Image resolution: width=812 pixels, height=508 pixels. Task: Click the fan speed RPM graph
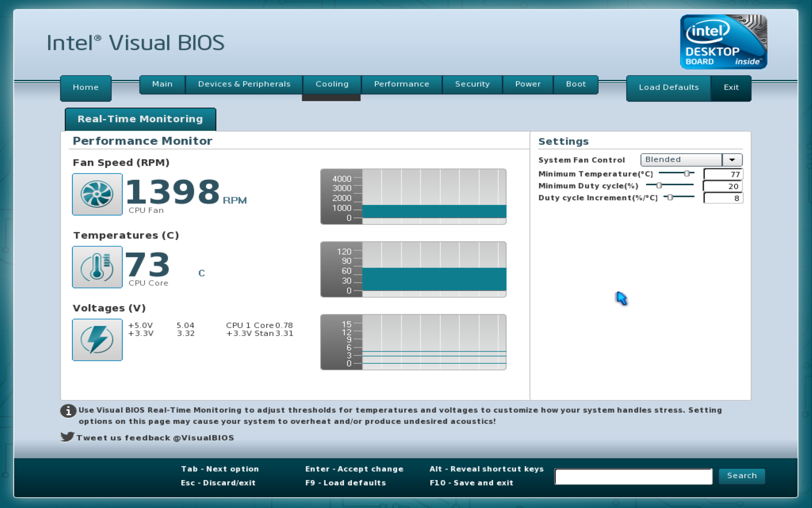click(413, 196)
